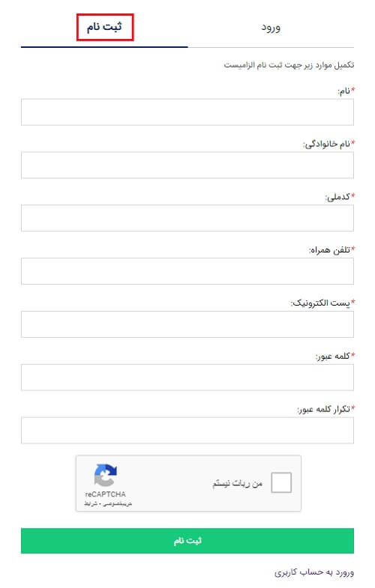Focus the پست الکترونیک email field
The image size is (375, 588).
click(x=187, y=324)
